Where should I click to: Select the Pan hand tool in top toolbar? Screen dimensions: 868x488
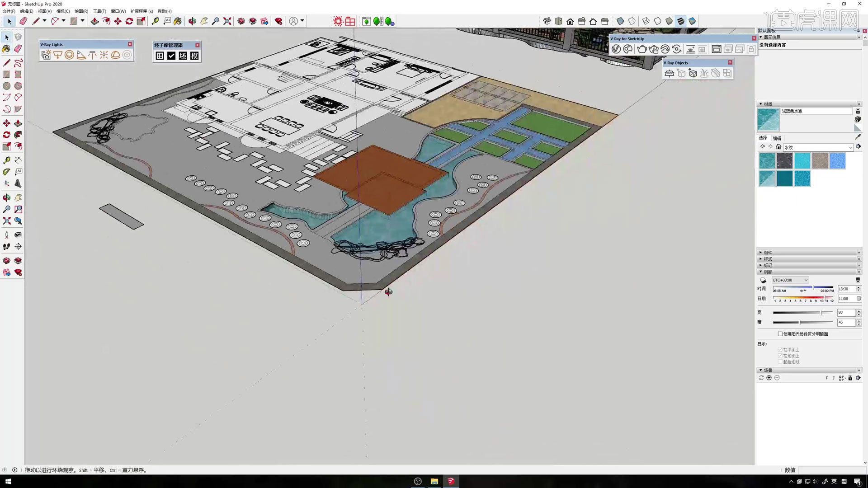pyautogui.click(x=204, y=21)
